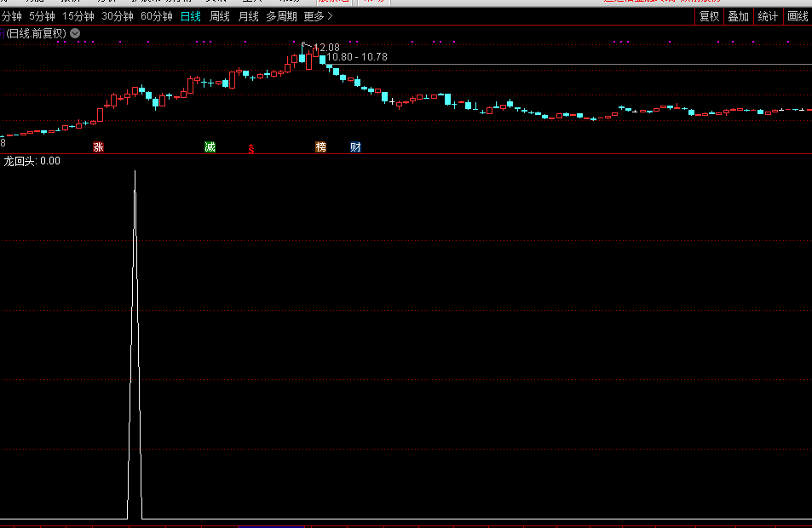Click the 12.08 high price flag
The image size is (812, 528).
326,47
